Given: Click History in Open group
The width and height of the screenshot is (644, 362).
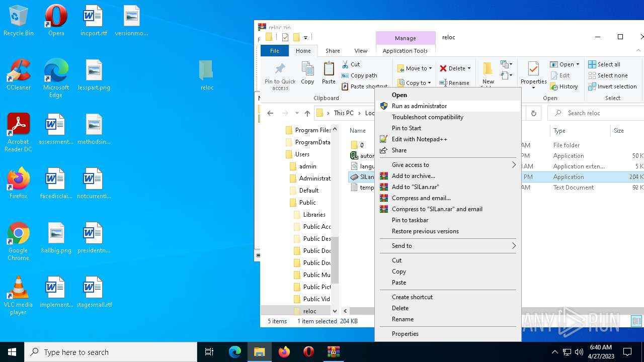Looking at the screenshot, I should click(564, 86).
